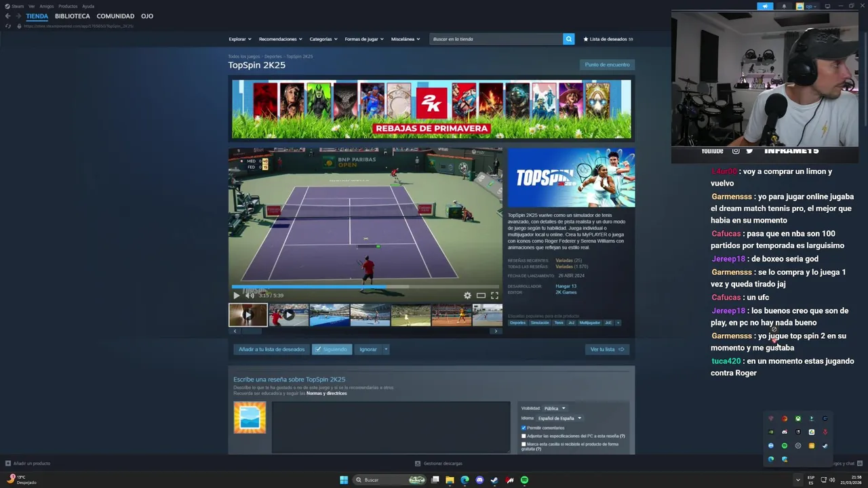Uncheck Permitir comentarios checkbox
The height and width of the screenshot is (488, 868).
[524, 428]
